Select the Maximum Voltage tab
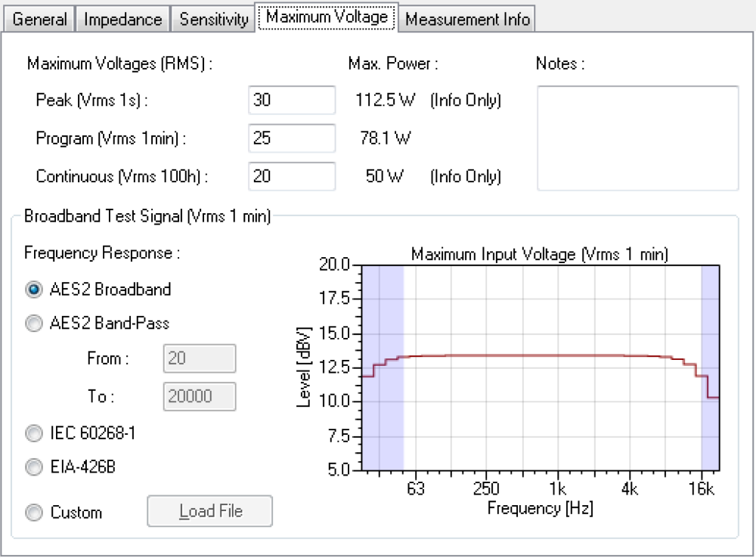Image resolution: width=756 pixels, height=558 pixels. [327, 17]
